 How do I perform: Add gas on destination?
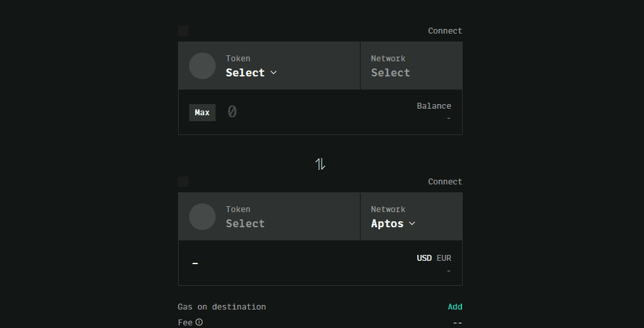455,307
